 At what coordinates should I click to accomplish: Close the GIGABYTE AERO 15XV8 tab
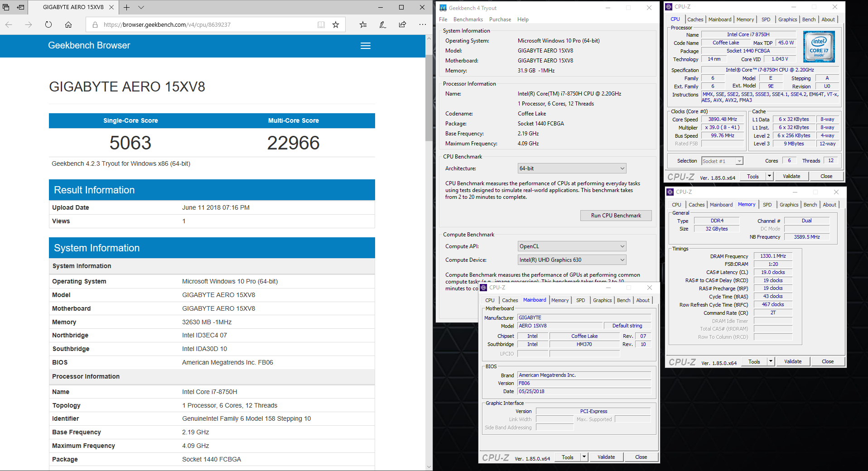pyautogui.click(x=111, y=7)
